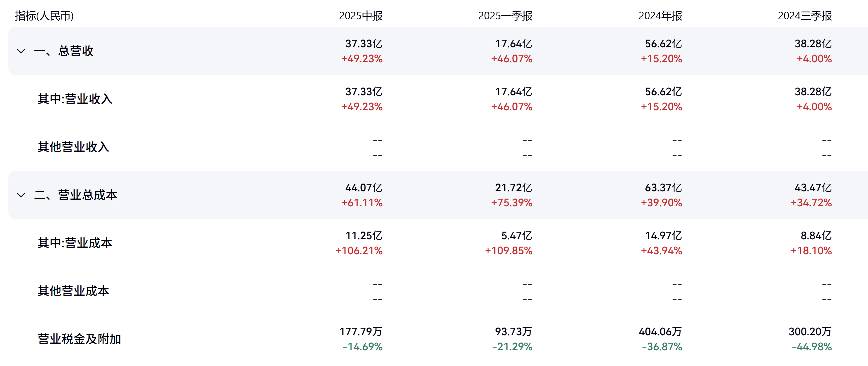
Task: Select the 其他营业收入 row label
Action: tap(74, 147)
